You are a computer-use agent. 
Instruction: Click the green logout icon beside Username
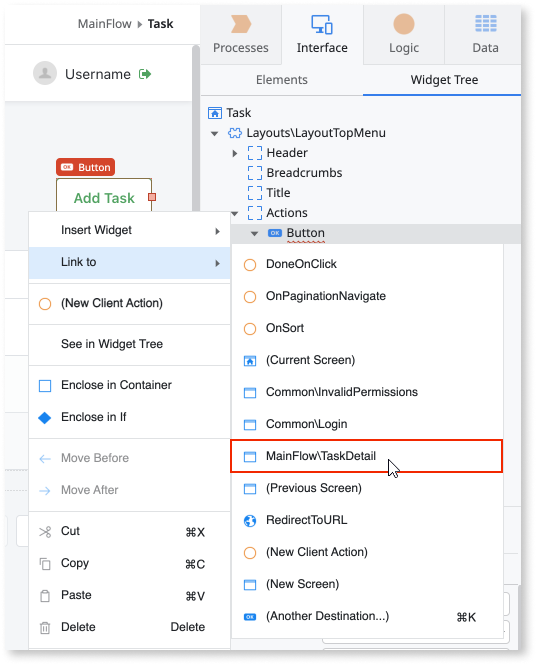click(x=145, y=74)
